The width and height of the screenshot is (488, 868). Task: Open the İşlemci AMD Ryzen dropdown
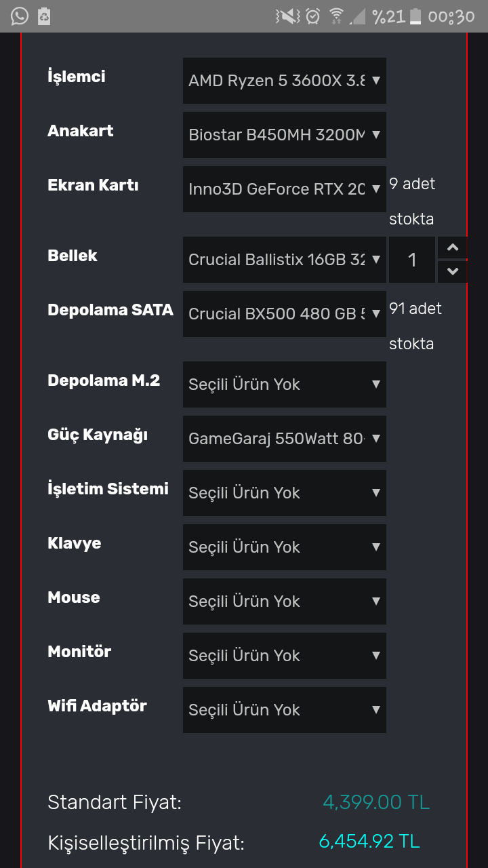click(284, 81)
